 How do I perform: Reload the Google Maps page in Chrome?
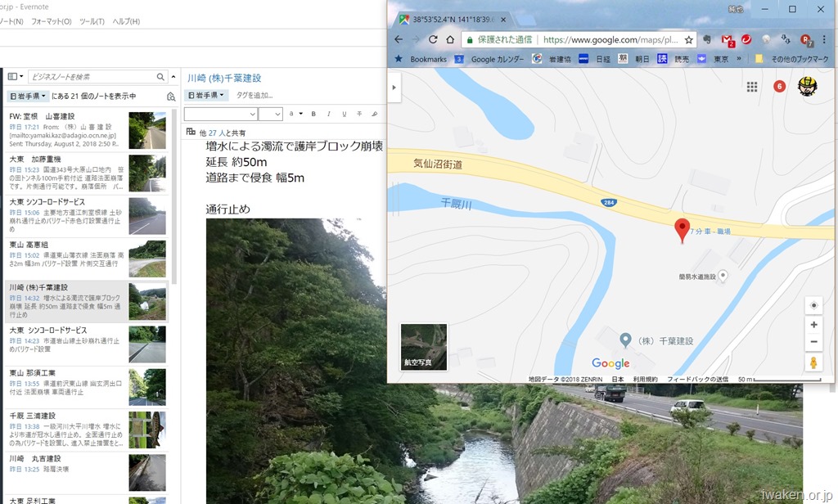tap(433, 39)
